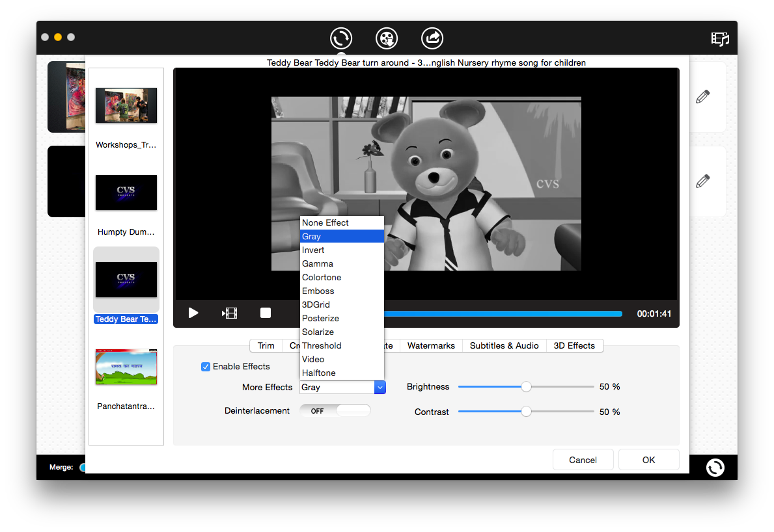This screenshot has height=532, width=774.
Task: Click the upper pencil edit icon
Action: [x=702, y=97]
